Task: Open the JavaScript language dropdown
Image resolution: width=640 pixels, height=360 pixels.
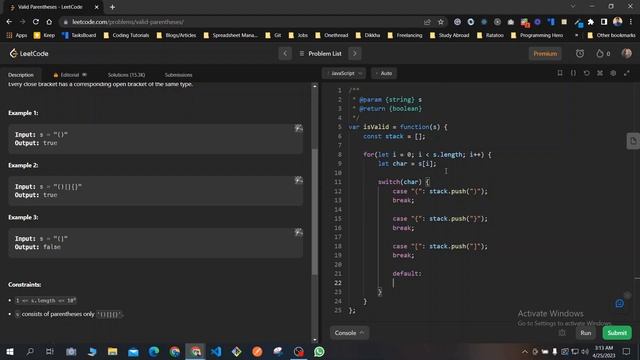Action: coord(345,73)
